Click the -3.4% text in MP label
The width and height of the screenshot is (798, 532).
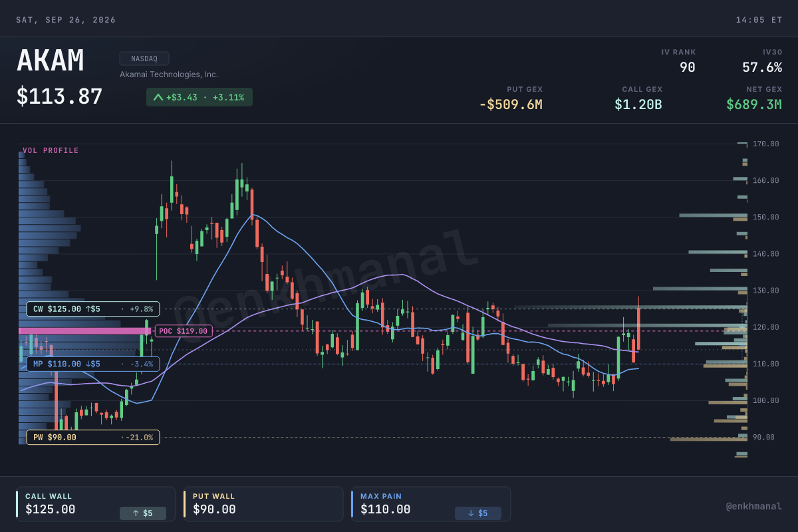tap(142, 364)
